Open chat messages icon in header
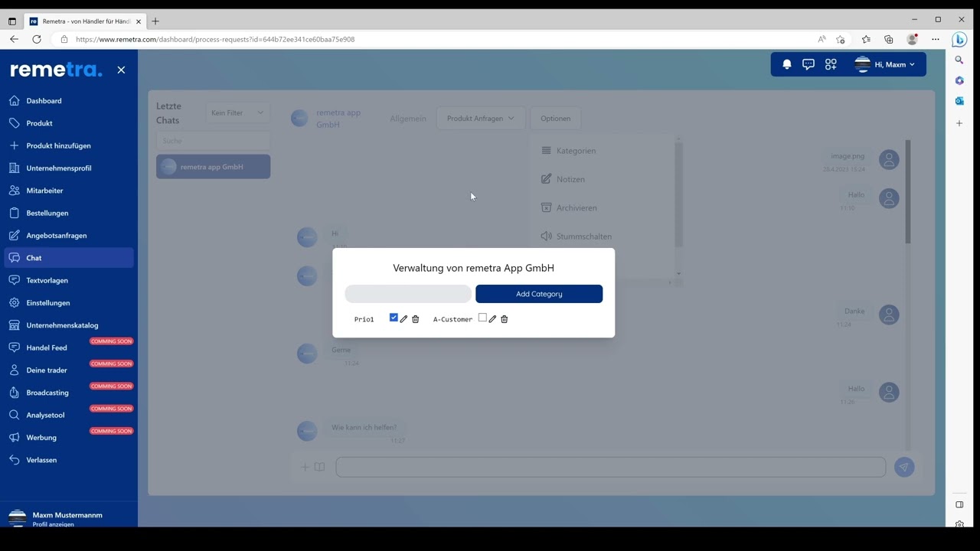The height and width of the screenshot is (551, 980). coord(808,64)
